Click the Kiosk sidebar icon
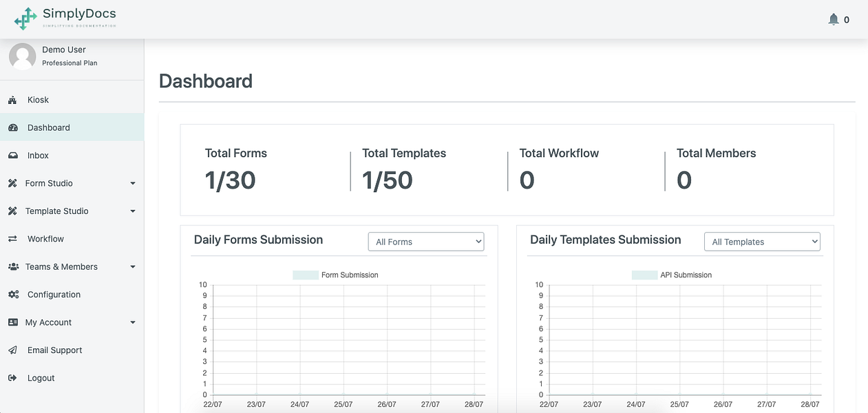868x413 pixels. coord(12,100)
